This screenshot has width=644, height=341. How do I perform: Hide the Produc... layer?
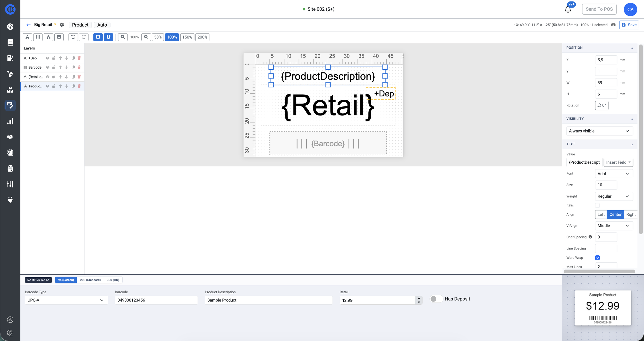[47, 86]
